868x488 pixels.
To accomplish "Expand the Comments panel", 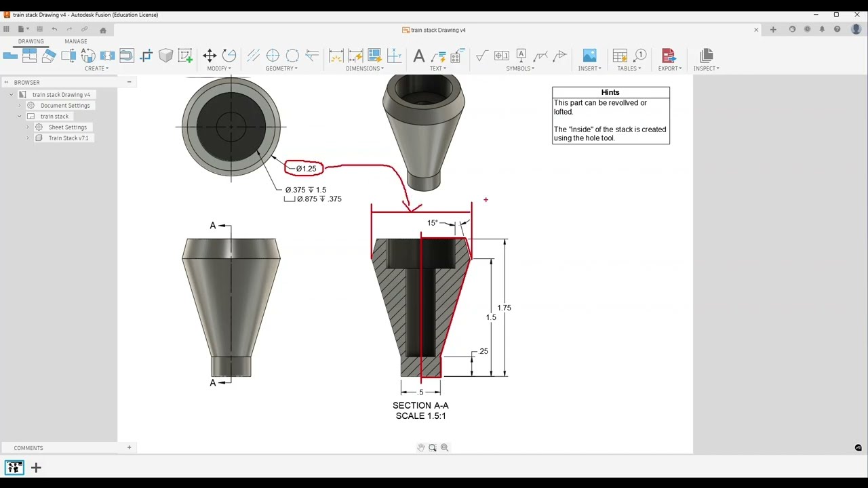I will [129, 447].
